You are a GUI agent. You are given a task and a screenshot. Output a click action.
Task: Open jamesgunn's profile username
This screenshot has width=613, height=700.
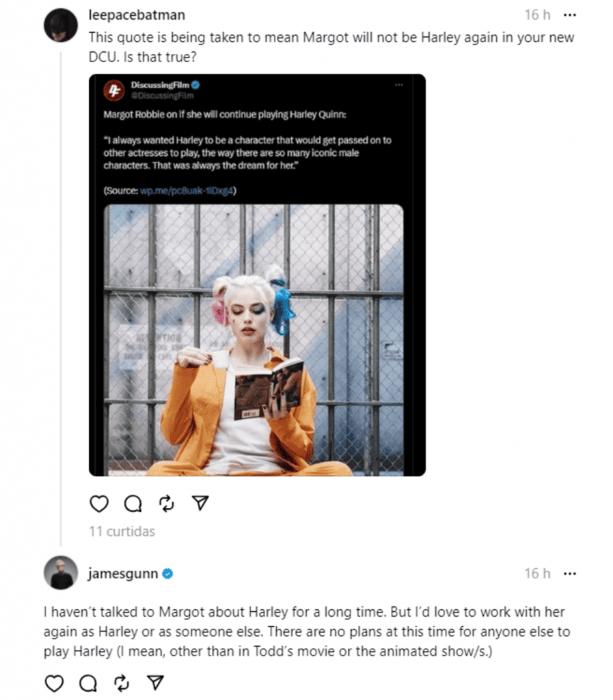pyautogui.click(x=123, y=574)
